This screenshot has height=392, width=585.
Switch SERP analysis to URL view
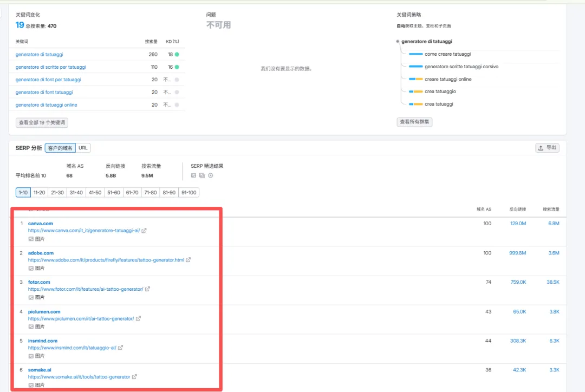(x=83, y=148)
